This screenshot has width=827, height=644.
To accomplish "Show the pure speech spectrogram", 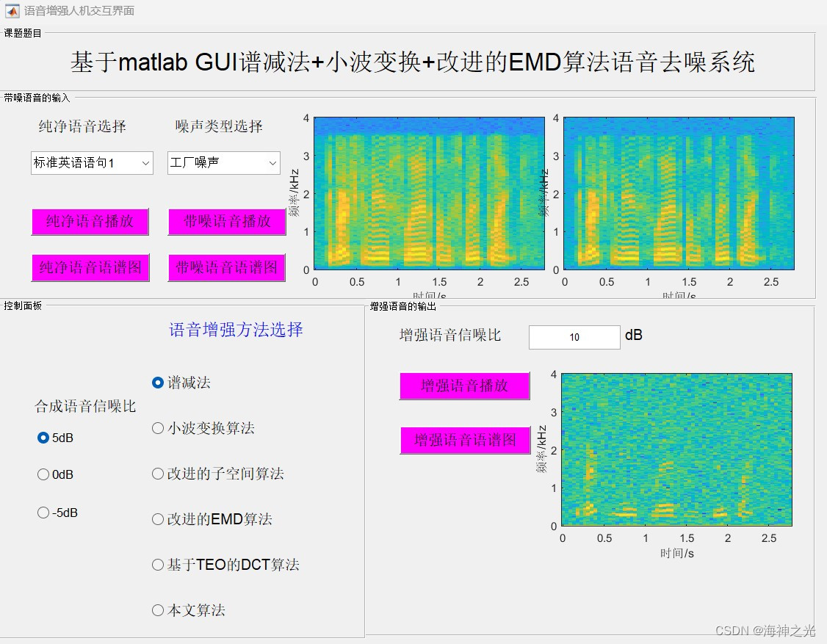I will tap(90, 267).
